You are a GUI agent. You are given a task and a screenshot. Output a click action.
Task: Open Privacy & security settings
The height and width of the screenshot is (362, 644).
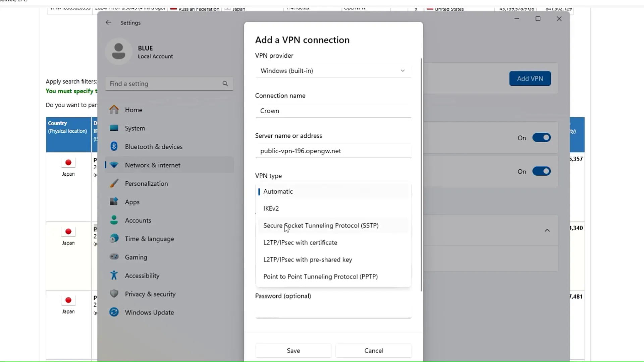pos(169,294)
